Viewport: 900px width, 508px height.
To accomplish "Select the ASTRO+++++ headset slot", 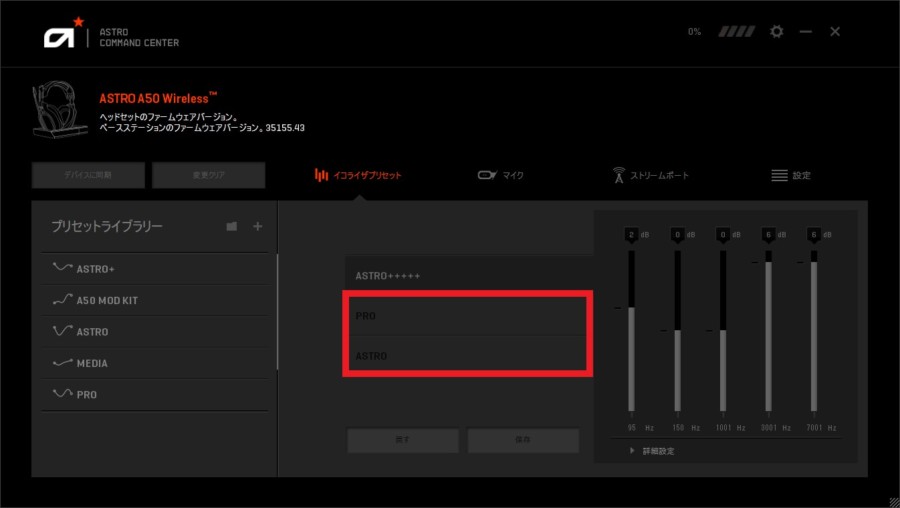I will 468,276.
